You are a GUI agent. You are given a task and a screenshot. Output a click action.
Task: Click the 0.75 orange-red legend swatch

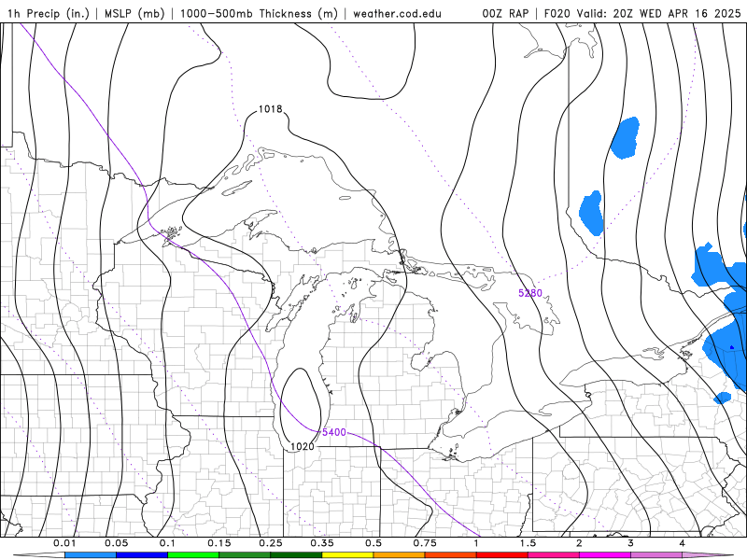450,554
